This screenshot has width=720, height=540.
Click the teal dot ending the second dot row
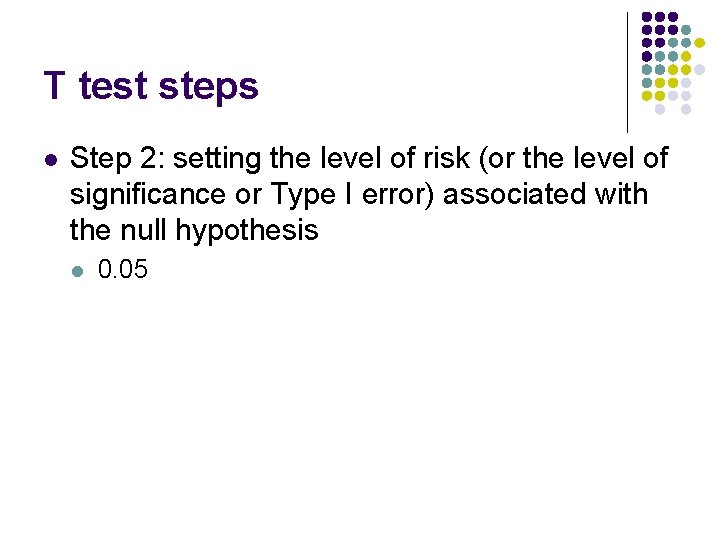pyautogui.click(x=686, y=30)
